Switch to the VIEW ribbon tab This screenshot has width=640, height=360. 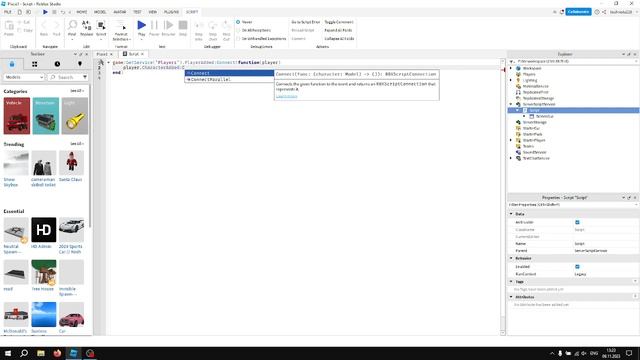click(153, 12)
